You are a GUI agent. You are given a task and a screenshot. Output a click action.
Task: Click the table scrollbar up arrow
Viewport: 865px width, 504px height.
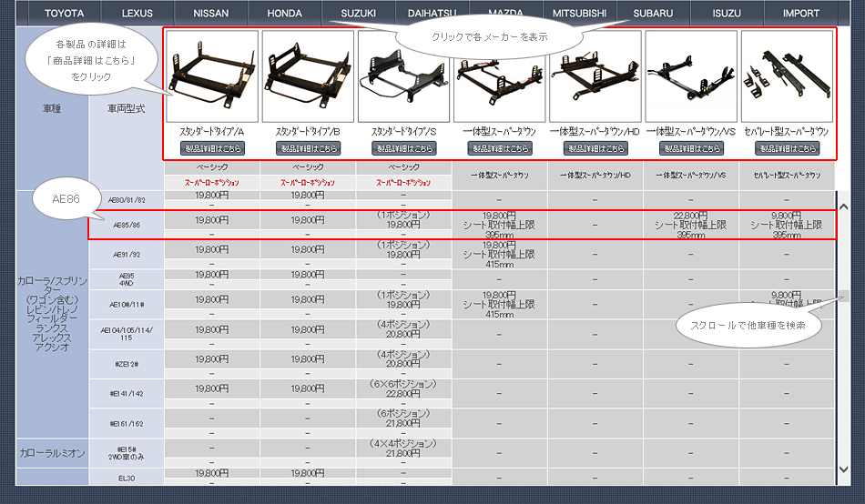point(843,207)
